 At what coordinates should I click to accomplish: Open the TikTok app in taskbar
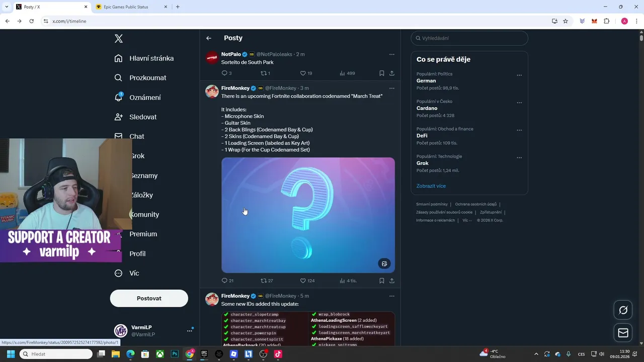[278, 354]
